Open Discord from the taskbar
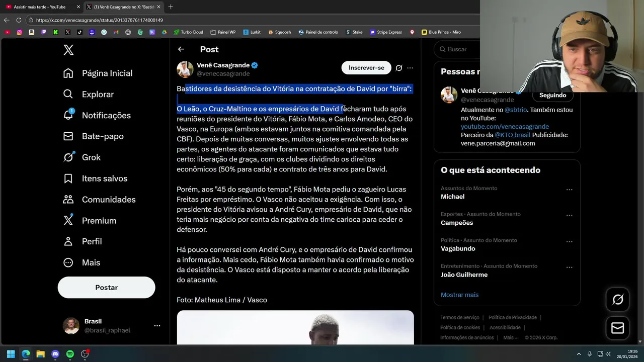Screen dimensions: 644x362 (55, 354)
